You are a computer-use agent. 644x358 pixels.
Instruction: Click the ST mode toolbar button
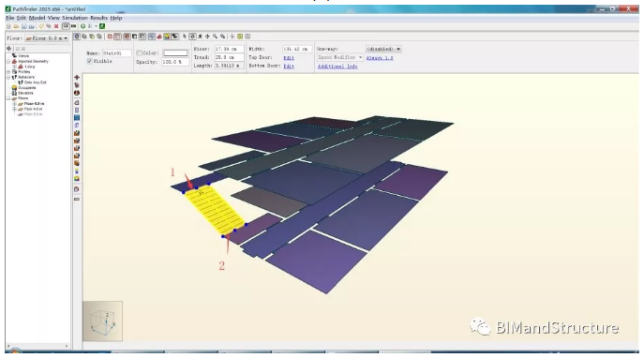[x=66, y=26]
